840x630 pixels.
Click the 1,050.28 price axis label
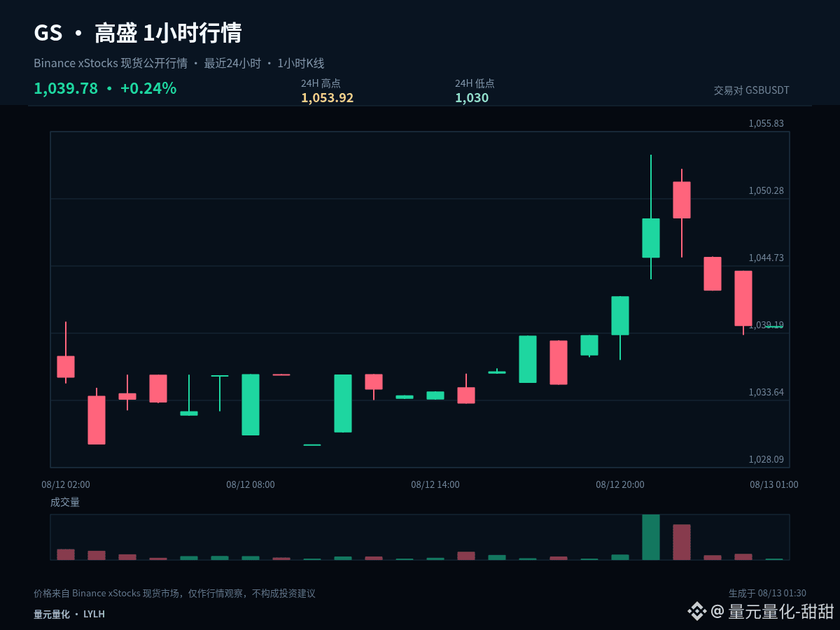point(766,190)
